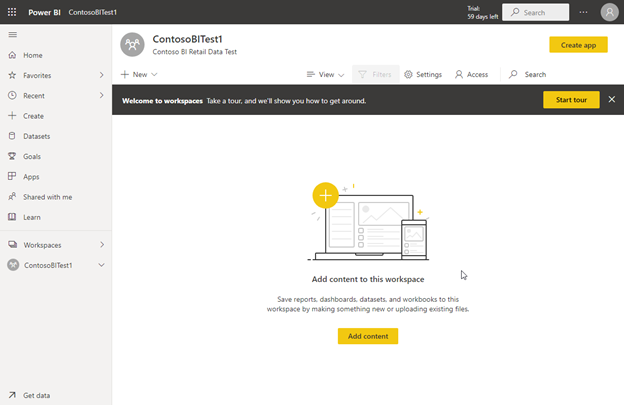Open the Home page link
The height and width of the screenshot is (405, 624).
[x=33, y=55]
